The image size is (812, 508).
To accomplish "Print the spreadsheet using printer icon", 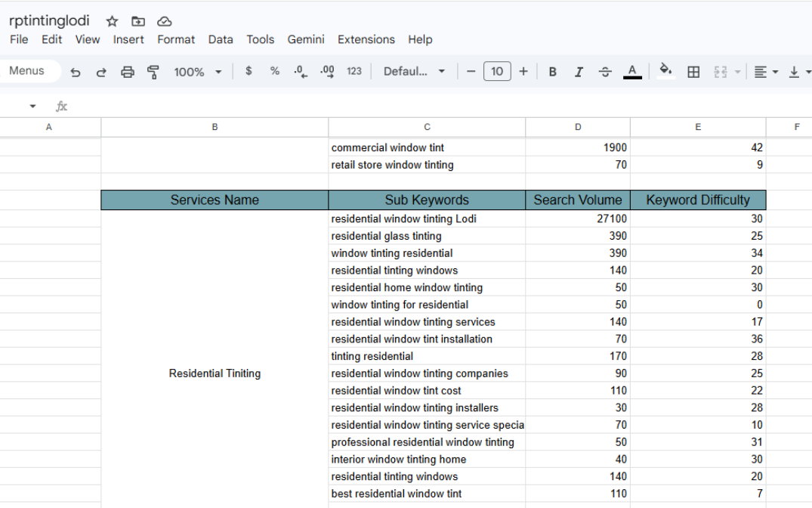I will click(128, 72).
